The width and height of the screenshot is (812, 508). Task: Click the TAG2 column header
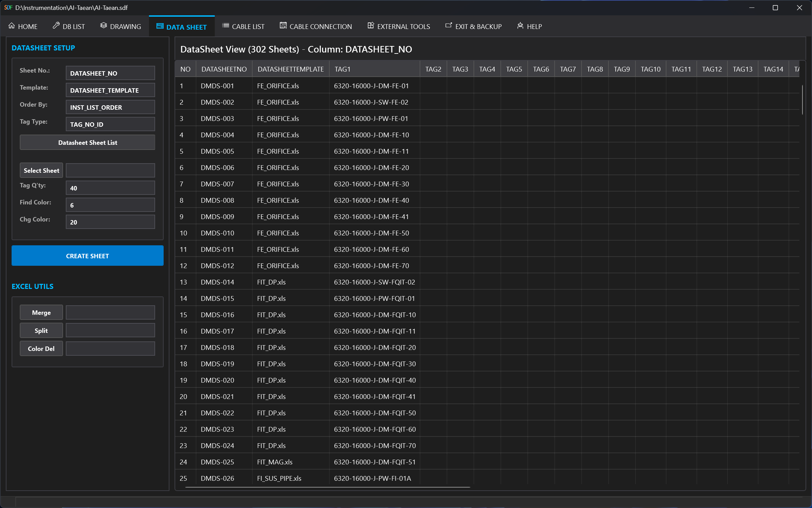[433, 69]
